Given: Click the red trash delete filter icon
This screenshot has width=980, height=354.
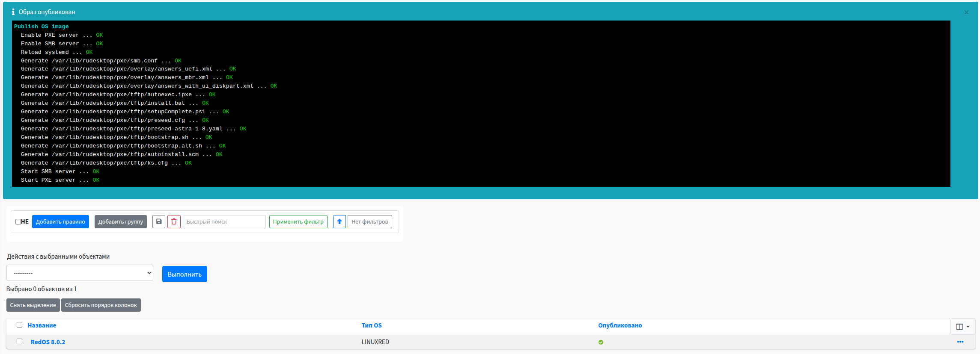Looking at the screenshot, I should pyautogui.click(x=174, y=221).
